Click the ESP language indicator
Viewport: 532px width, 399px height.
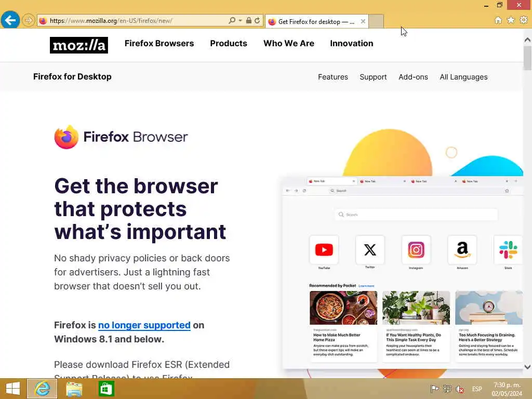pyautogui.click(x=477, y=389)
